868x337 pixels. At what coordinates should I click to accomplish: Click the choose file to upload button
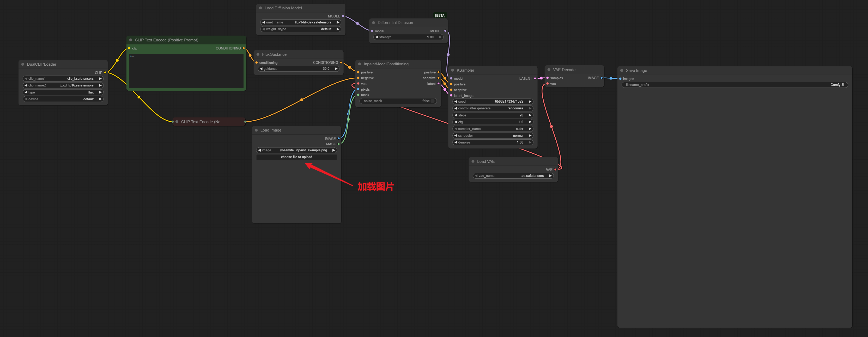[x=296, y=157]
